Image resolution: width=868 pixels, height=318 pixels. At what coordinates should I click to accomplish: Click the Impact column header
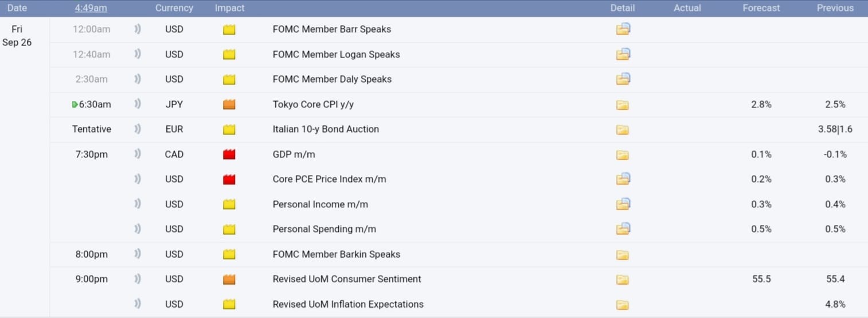229,8
